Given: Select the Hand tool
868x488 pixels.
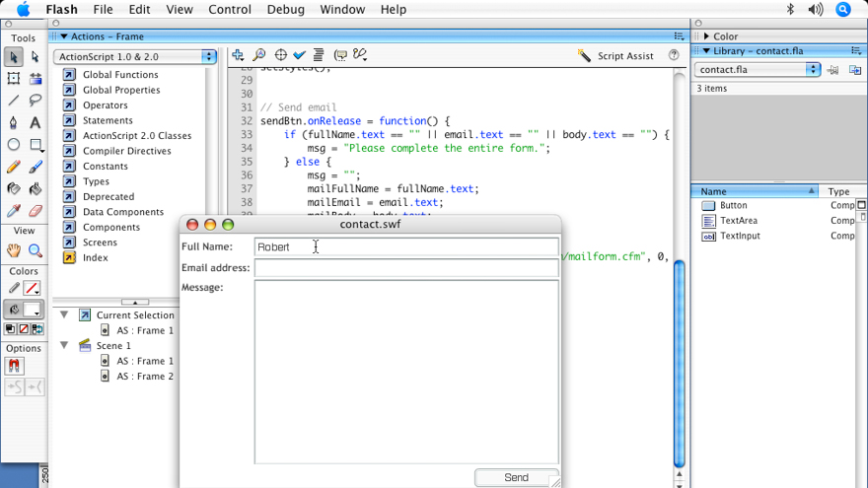Looking at the screenshot, I should coord(14,250).
